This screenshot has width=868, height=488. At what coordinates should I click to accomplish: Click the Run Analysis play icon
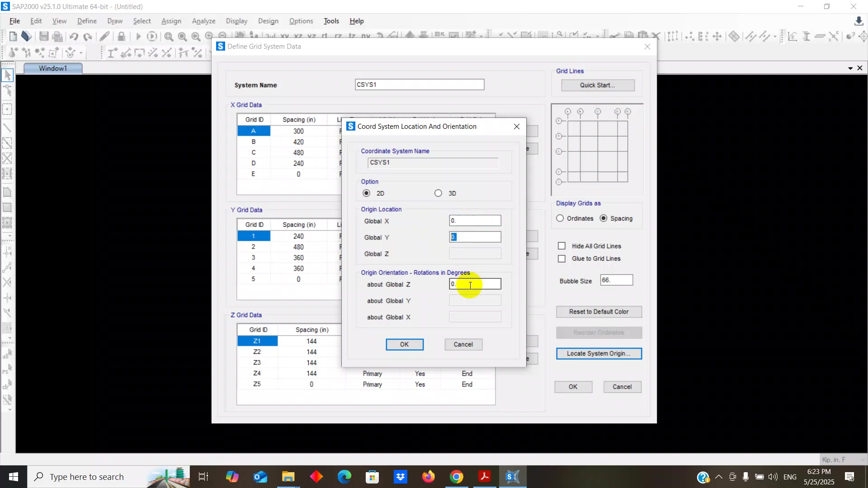[138, 37]
